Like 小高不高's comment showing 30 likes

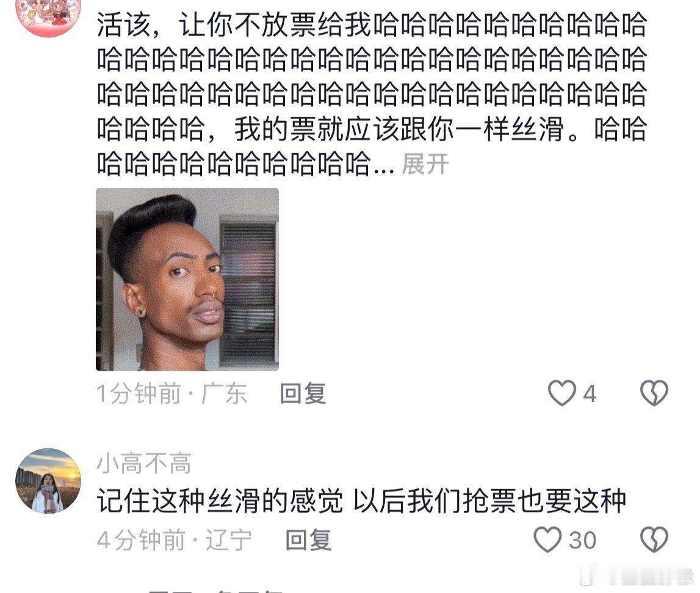pos(548,540)
